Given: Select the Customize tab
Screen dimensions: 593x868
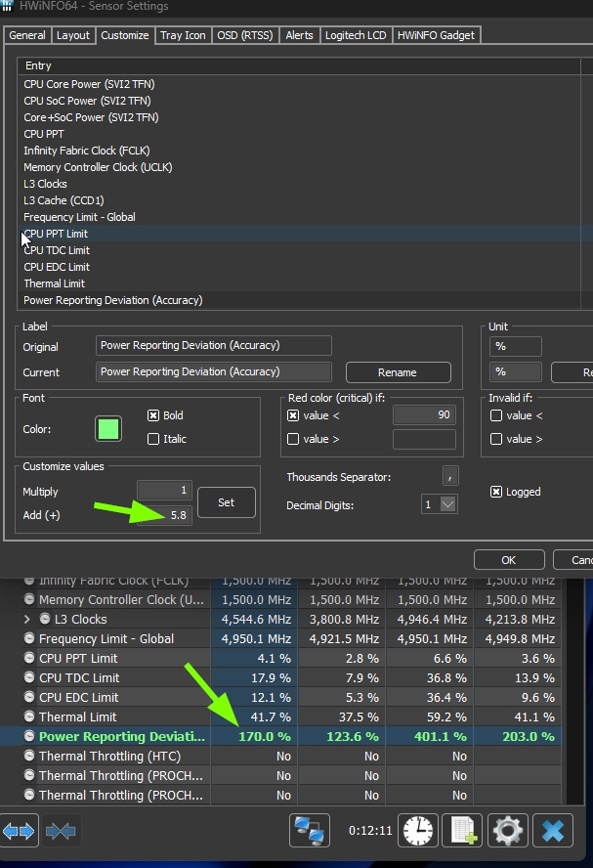Looking at the screenshot, I should coord(125,35).
